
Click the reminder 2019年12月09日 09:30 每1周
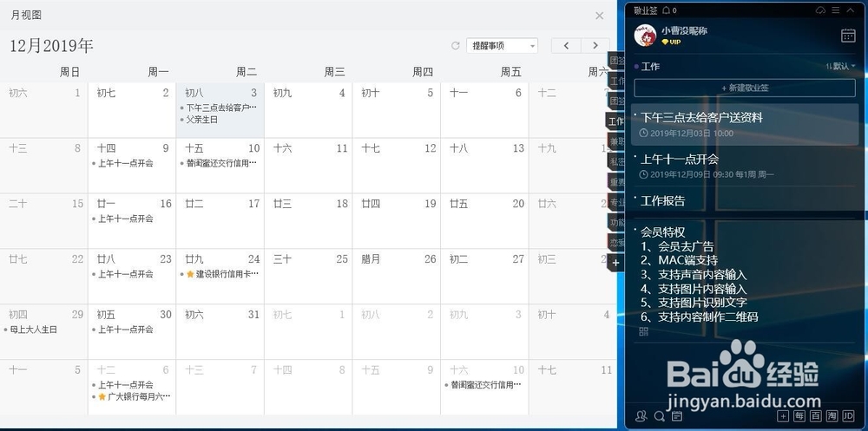tap(707, 175)
